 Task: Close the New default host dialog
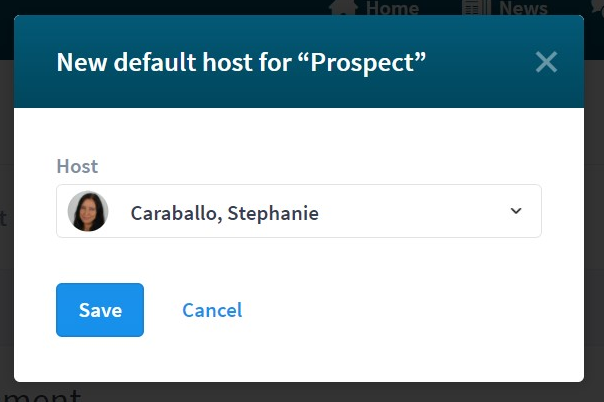[546, 62]
